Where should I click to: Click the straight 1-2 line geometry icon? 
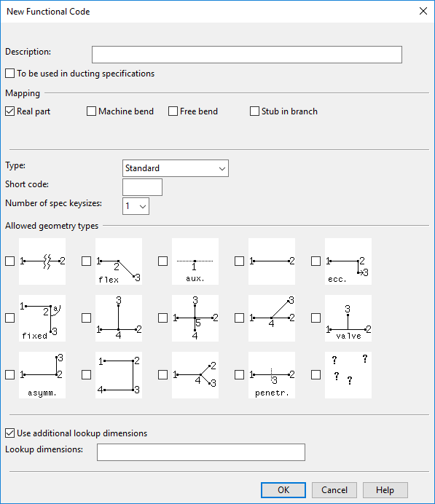[x=272, y=261]
